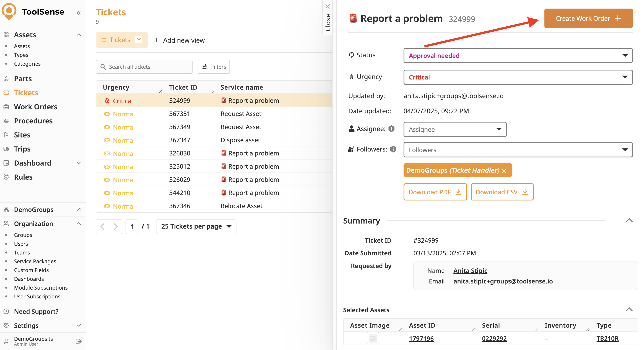Click the Assignee info icon
The height and width of the screenshot is (350, 644).
click(x=391, y=129)
